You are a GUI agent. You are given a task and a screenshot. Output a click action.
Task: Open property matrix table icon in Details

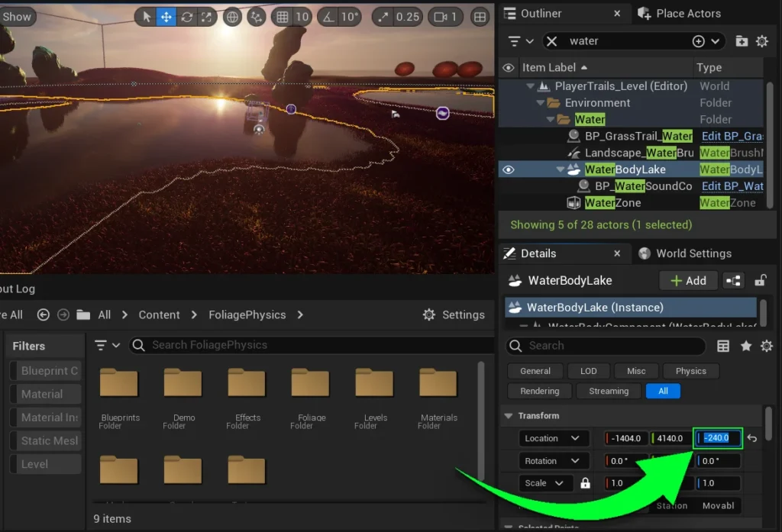coord(723,346)
